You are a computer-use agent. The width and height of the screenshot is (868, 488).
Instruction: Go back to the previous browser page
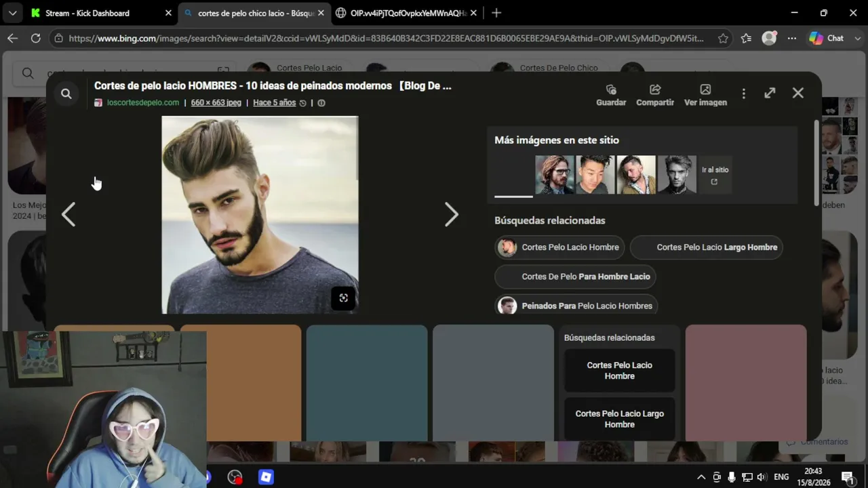[12, 38]
